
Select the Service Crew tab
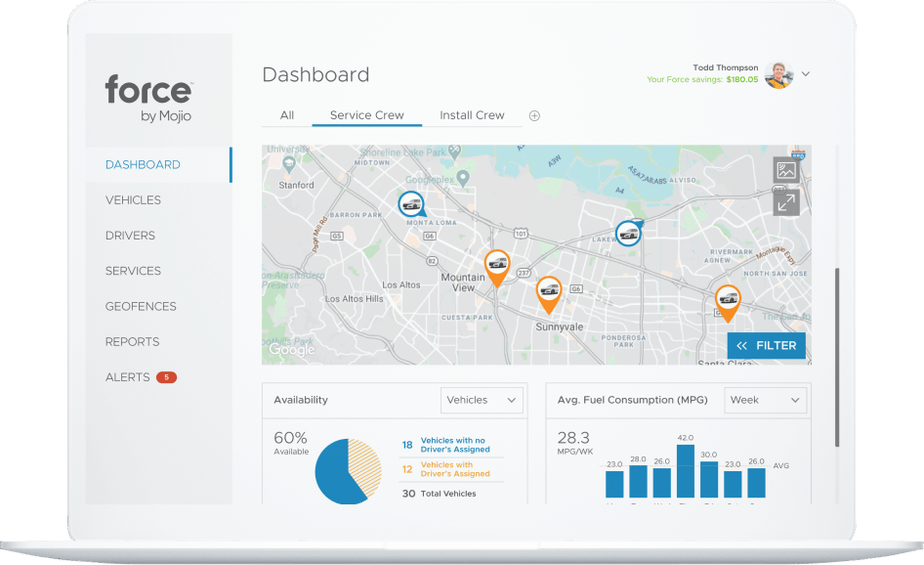[x=366, y=115]
